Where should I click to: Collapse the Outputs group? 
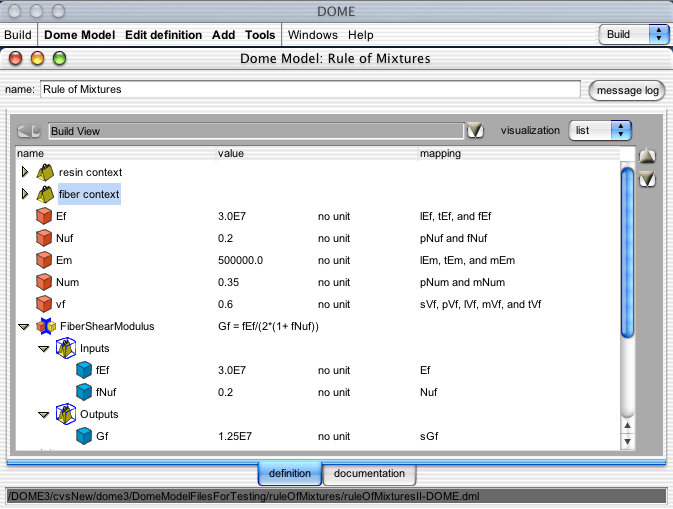coord(43,415)
